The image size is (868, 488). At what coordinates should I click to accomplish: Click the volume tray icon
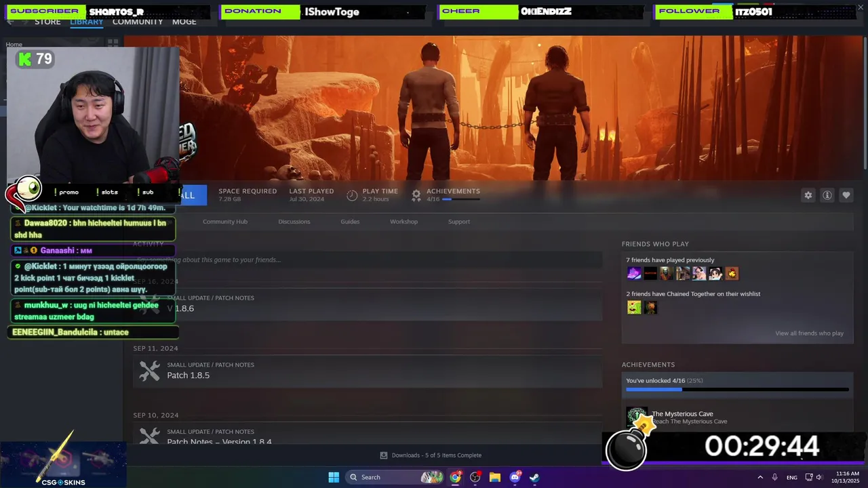pyautogui.click(x=818, y=477)
